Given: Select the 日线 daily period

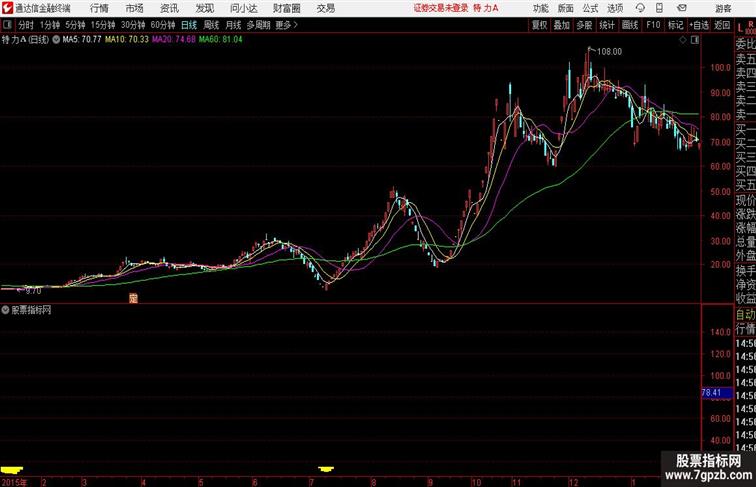Looking at the screenshot, I should (189, 25).
